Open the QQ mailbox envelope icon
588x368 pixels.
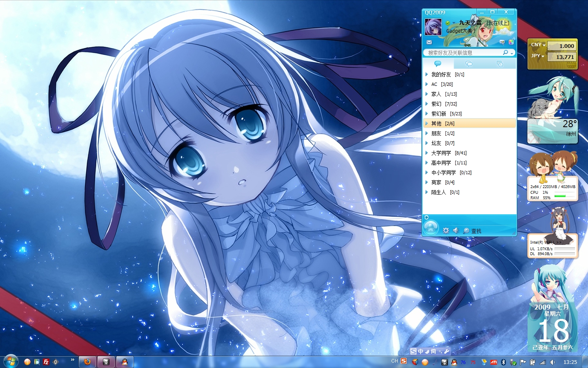429,43
